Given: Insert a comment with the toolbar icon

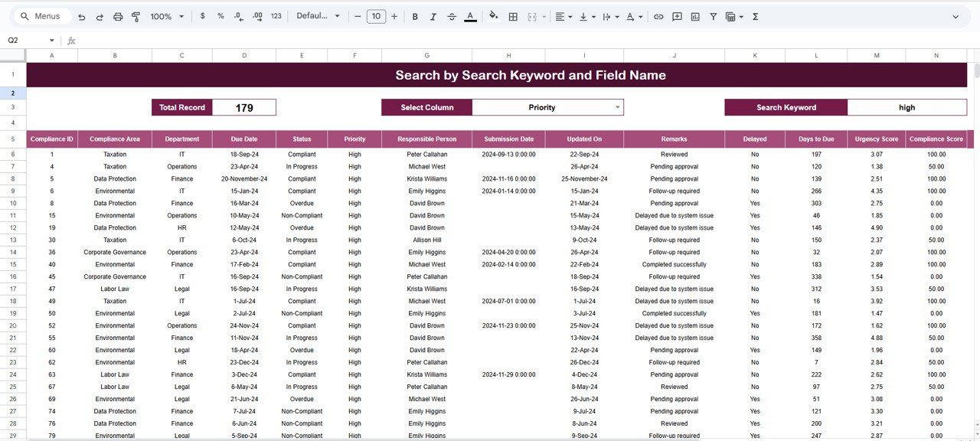Looking at the screenshot, I should pyautogui.click(x=676, y=16).
